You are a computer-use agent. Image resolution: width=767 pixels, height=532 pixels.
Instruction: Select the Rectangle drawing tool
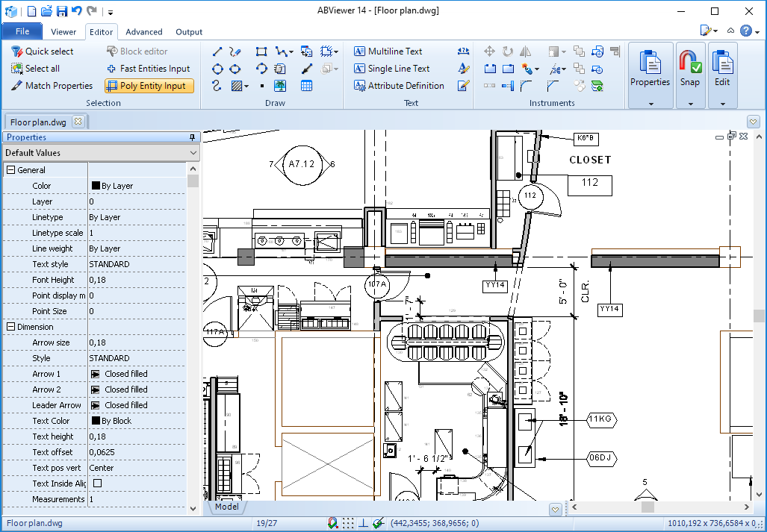click(261, 51)
